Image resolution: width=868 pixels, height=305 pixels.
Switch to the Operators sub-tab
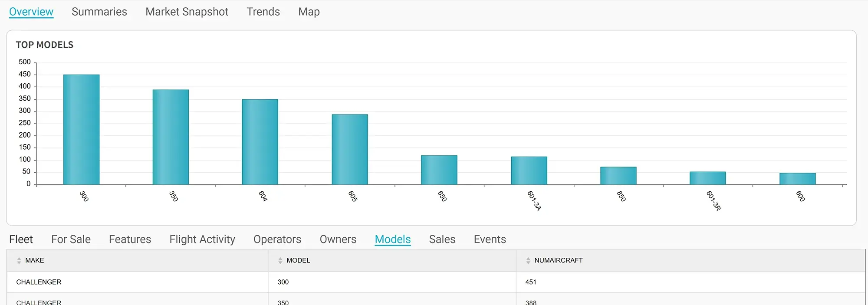[277, 239]
